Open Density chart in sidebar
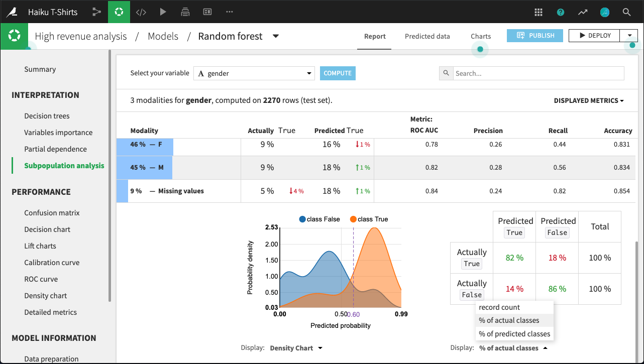Screen dimensions: 644x364 pos(46,296)
